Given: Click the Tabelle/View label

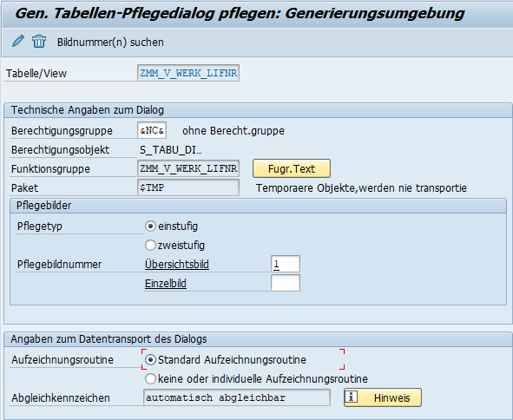Looking at the screenshot, I should tap(36, 74).
